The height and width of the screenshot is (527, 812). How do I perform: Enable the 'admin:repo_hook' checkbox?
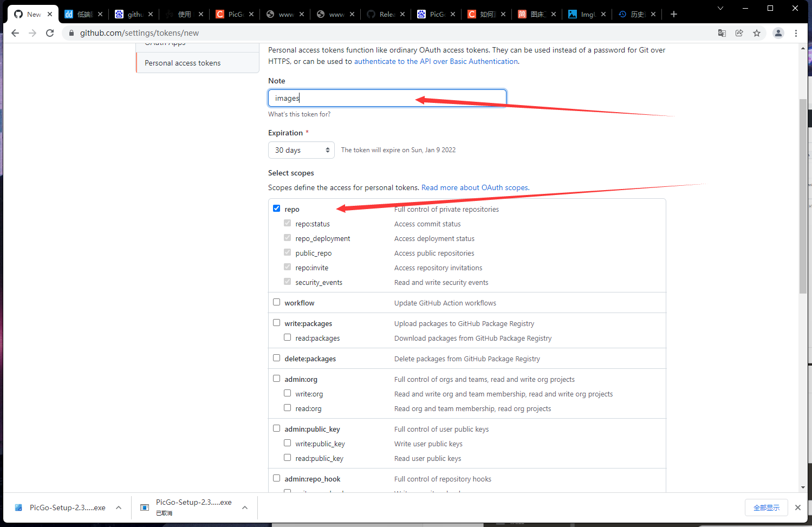[277, 478]
